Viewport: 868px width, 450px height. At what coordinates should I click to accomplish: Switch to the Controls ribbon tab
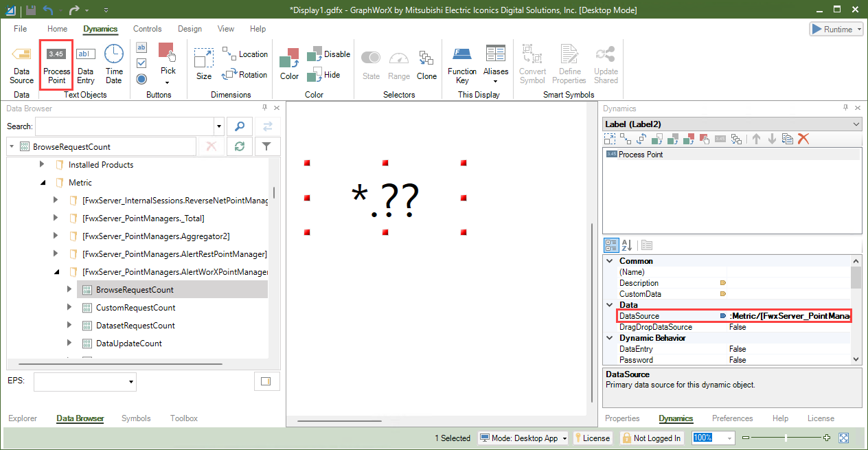coord(148,29)
